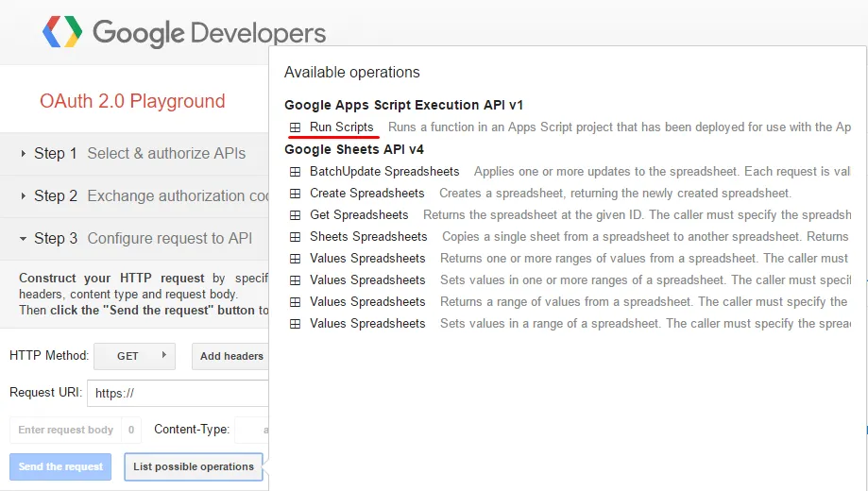Expand the Get Spreadsheets plus icon

pos(295,214)
